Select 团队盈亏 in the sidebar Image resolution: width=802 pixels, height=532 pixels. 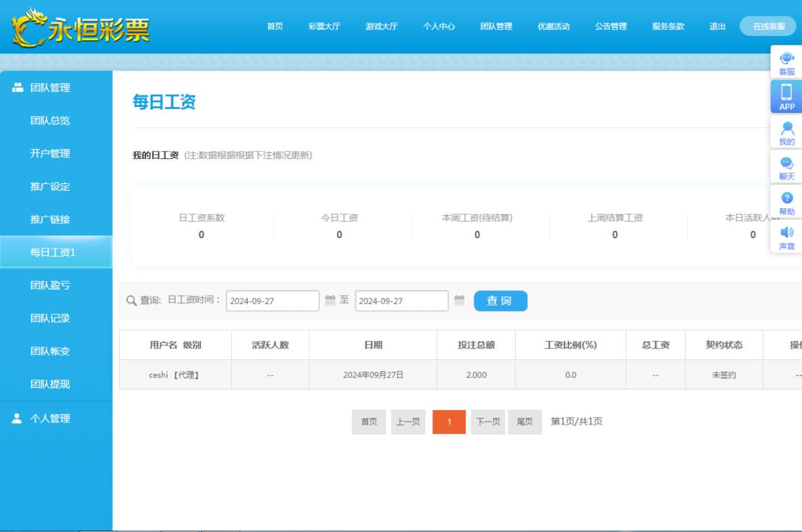pos(50,286)
